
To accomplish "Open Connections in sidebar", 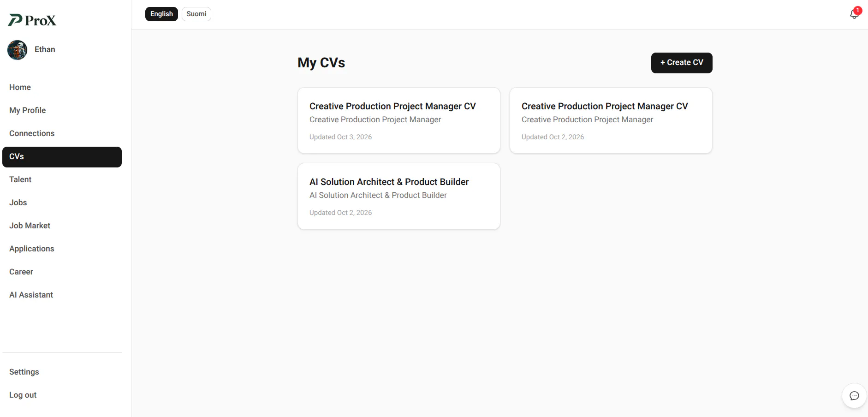I will (x=62, y=133).
